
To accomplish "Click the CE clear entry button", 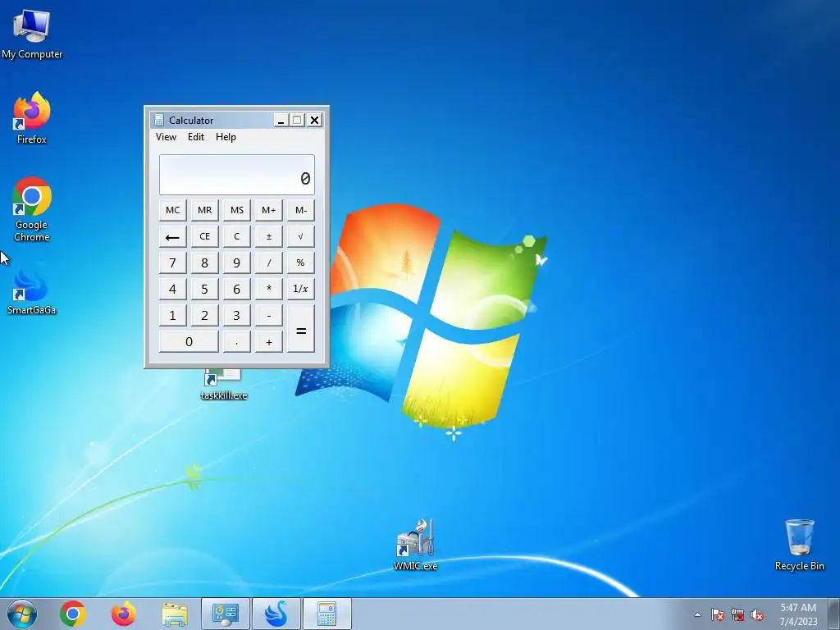I will pos(204,236).
